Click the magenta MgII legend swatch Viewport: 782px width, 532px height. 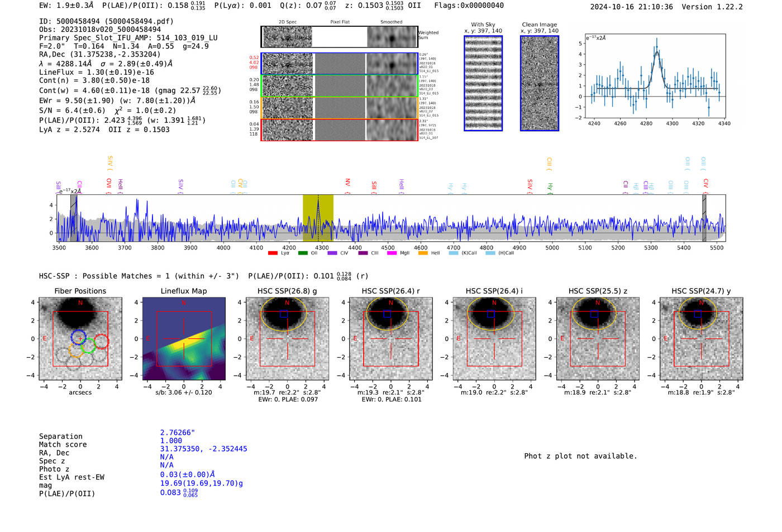tap(392, 253)
